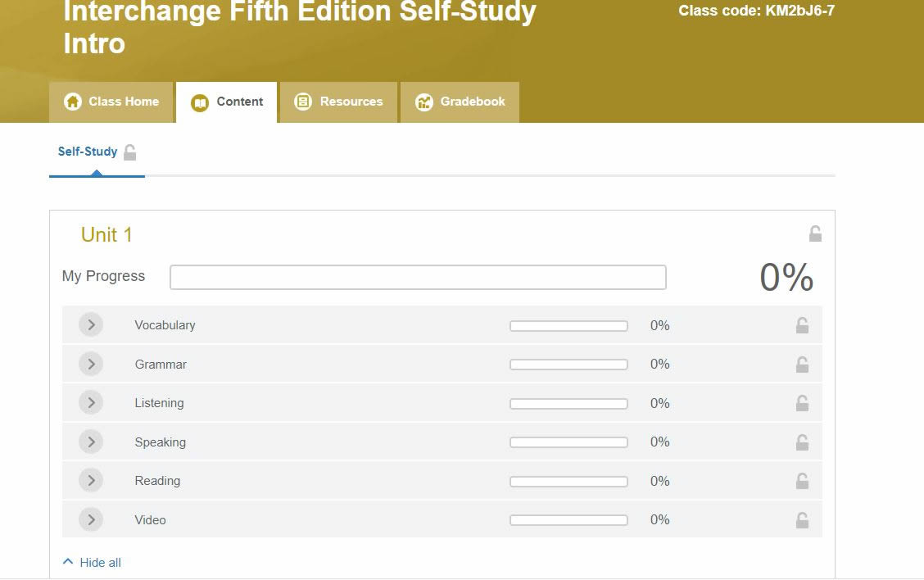Open the Class Home tab
This screenshot has height=580, width=924.
pyautogui.click(x=111, y=102)
